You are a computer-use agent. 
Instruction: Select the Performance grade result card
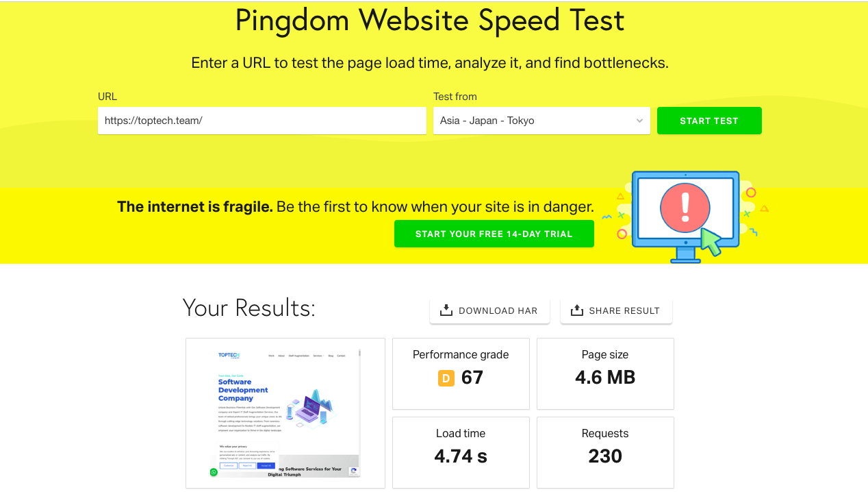(461, 373)
